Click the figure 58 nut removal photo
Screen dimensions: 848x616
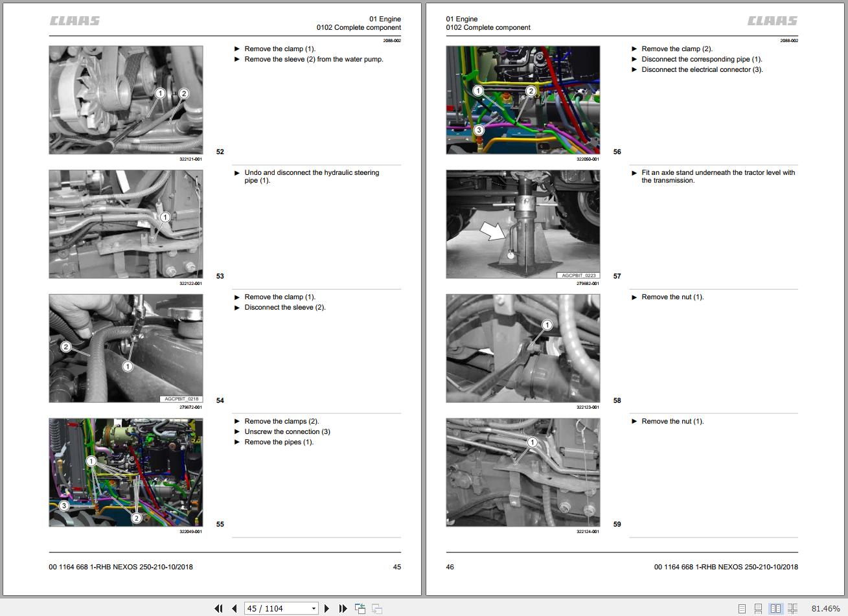523,348
